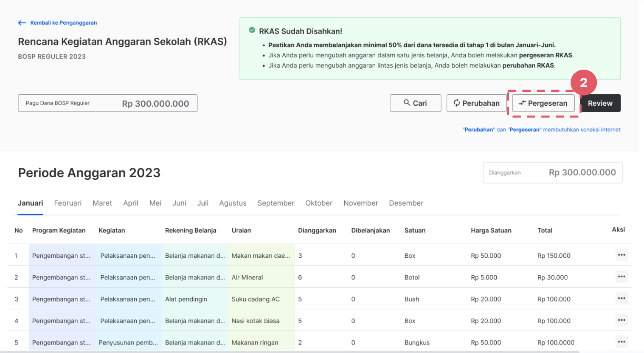Click the Cari search button

[x=415, y=103]
